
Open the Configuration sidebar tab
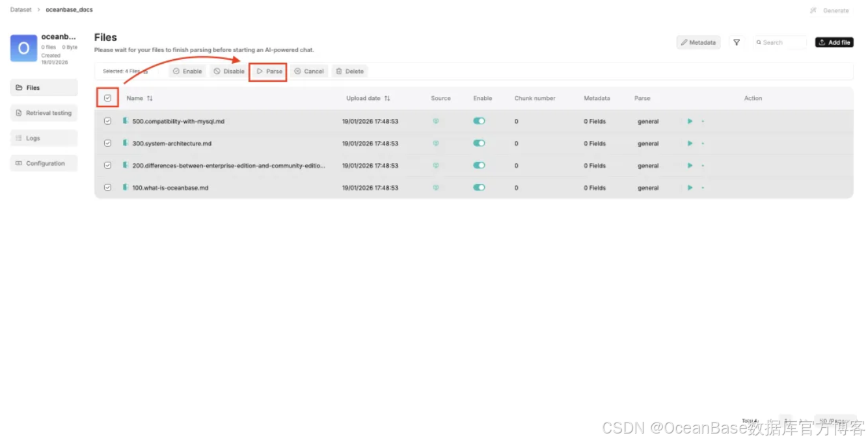tap(44, 163)
